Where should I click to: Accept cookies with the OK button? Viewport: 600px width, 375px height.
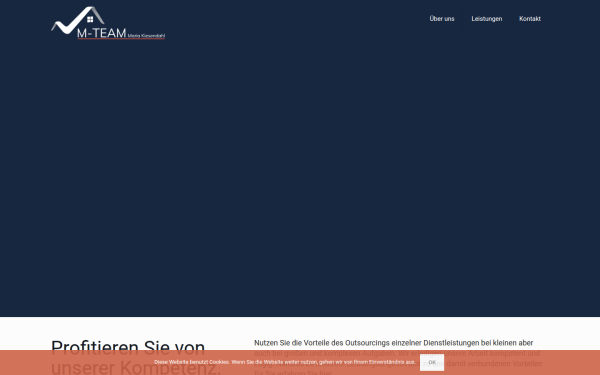click(x=432, y=362)
